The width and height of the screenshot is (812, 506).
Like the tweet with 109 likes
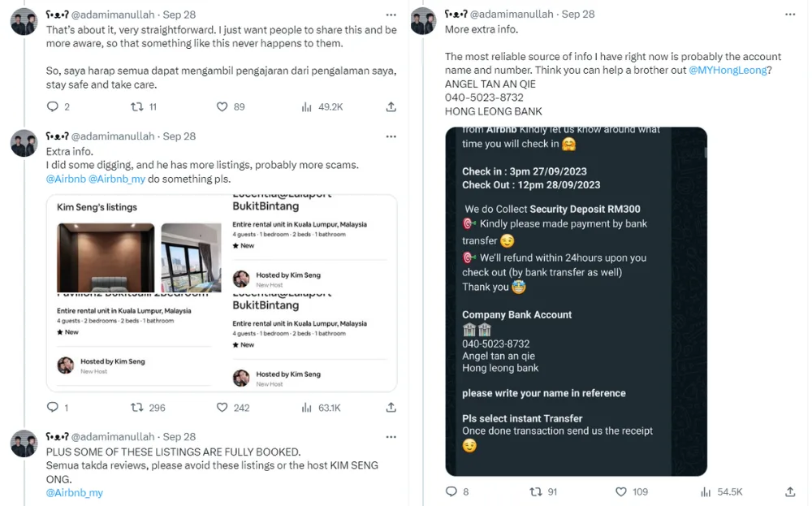(x=621, y=491)
